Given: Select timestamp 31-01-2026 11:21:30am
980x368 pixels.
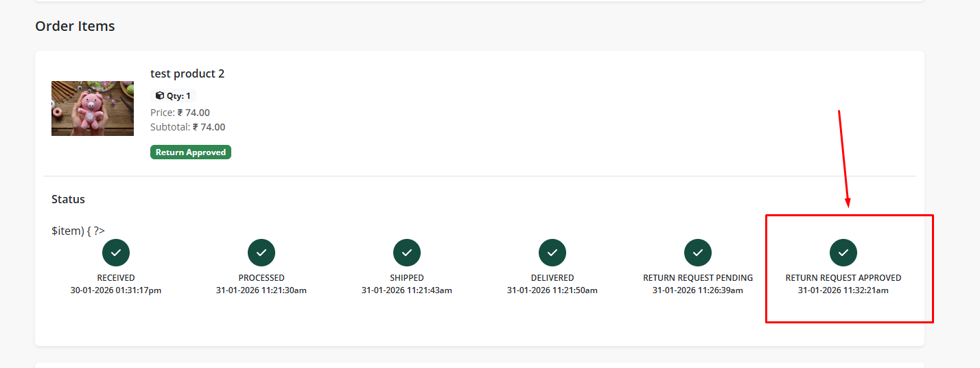Looking at the screenshot, I should tap(261, 290).
